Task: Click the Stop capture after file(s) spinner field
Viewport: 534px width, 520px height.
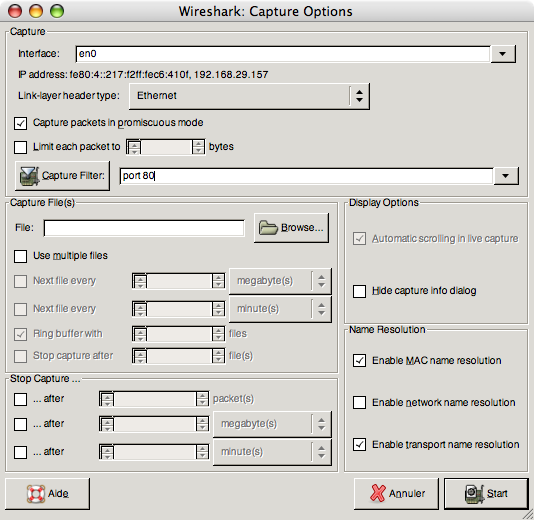Action: (x=178, y=356)
